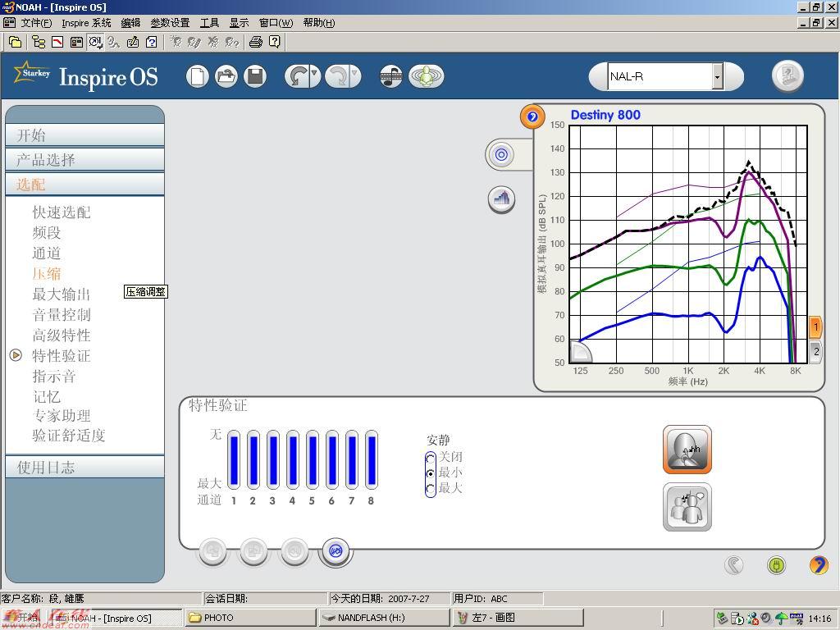Go to 频段 in the sidebar
840x630 pixels.
coord(47,232)
